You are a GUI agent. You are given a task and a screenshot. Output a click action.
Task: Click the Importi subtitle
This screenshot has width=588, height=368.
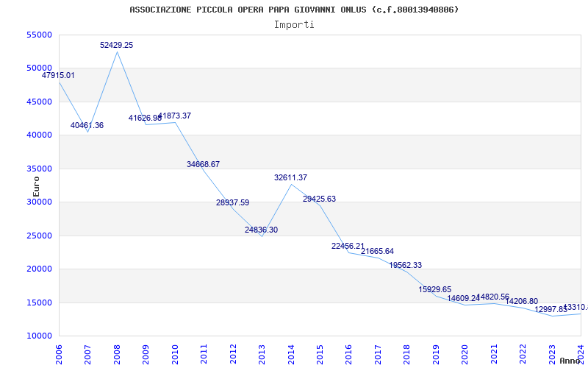pos(294,25)
